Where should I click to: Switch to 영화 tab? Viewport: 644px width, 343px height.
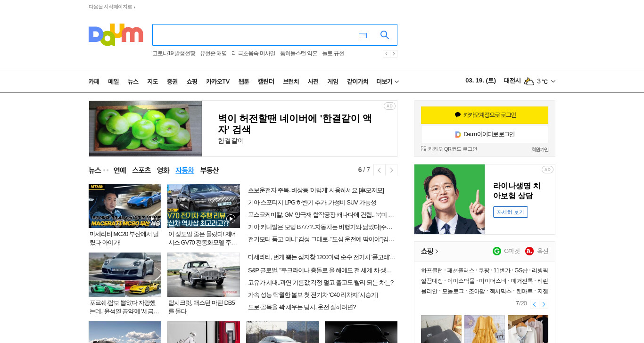[163, 170]
